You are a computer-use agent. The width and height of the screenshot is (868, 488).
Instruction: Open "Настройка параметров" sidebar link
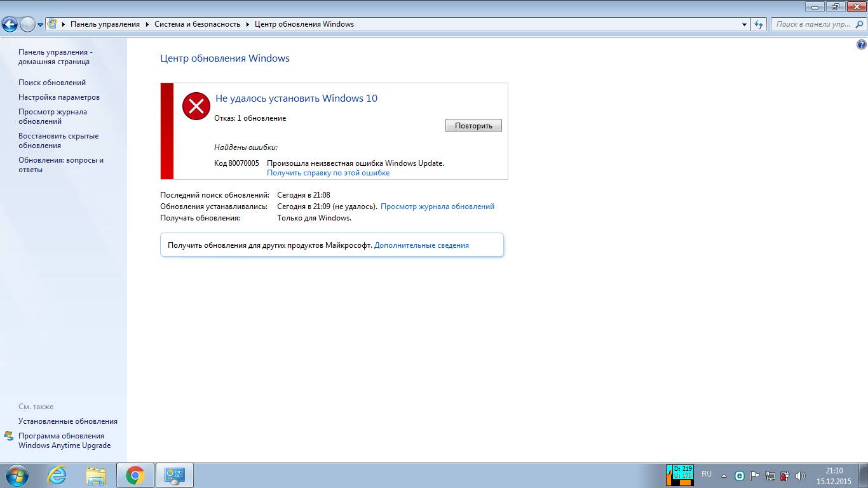59,97
